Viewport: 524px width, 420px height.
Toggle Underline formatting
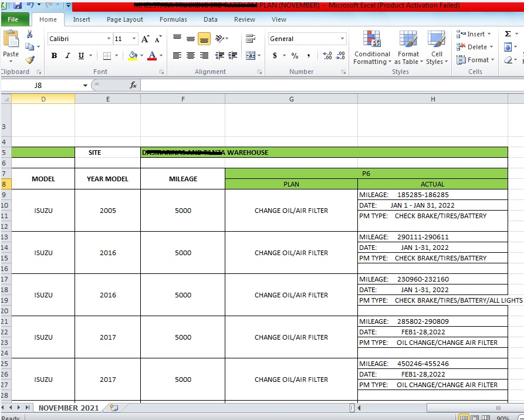(x=81, y=56)
